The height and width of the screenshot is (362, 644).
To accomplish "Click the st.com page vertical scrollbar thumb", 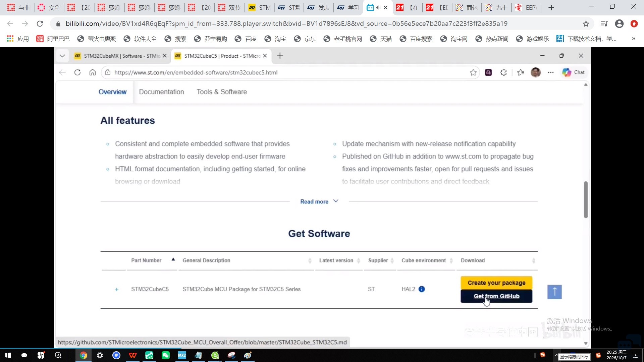I will [x=586, y=200].
